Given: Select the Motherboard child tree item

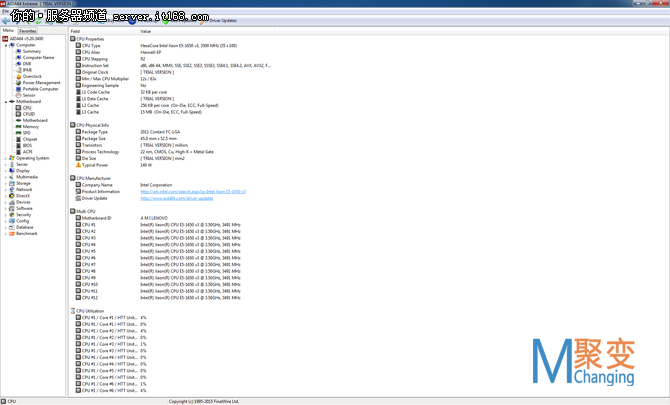Looking at the screenshot, I should pyautogui.click(x=32, y=120).
